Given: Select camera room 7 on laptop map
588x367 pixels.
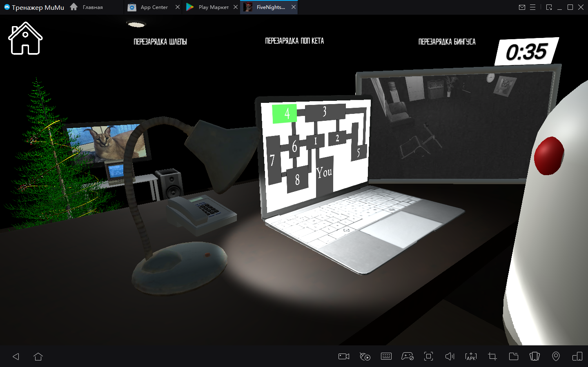Looking at the screenshot, I should 273,160.
